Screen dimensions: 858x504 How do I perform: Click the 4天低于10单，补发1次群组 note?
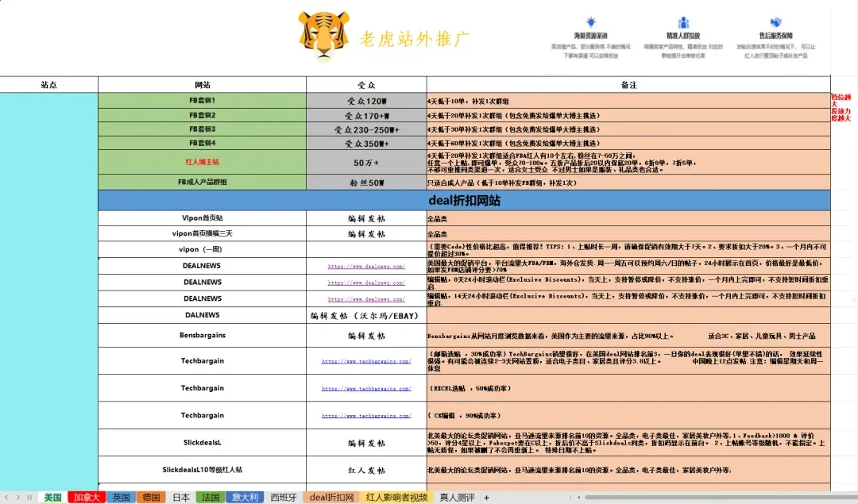click(628, 101)
